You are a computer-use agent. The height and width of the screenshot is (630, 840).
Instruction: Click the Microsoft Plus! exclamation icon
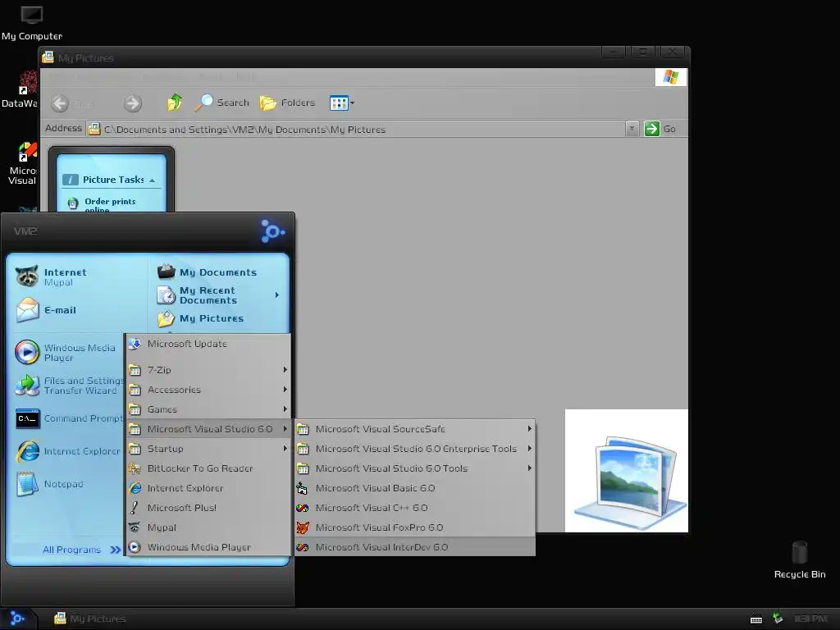pyautogui.click(x=135, y=508)
